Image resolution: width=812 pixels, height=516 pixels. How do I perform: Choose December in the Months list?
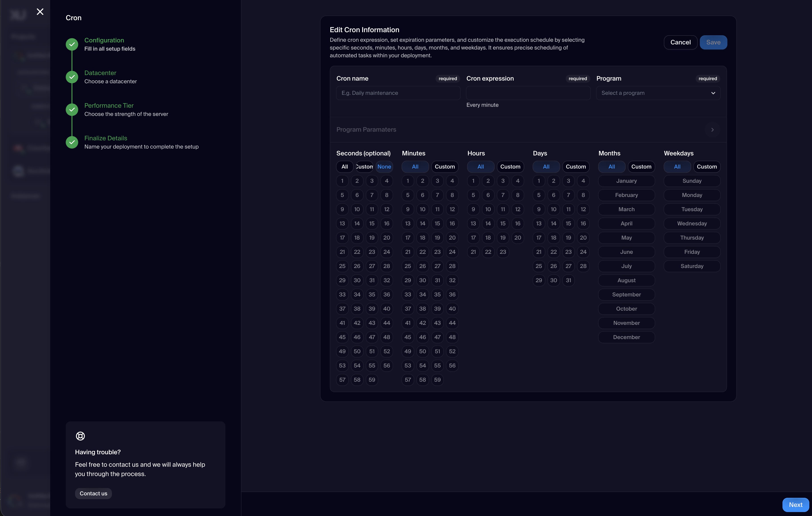[627, 337]
